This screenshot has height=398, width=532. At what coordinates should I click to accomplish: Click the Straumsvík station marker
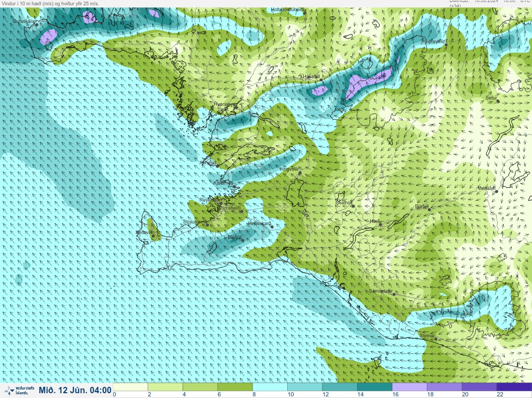pyautogui.click(x=207, y=225)
